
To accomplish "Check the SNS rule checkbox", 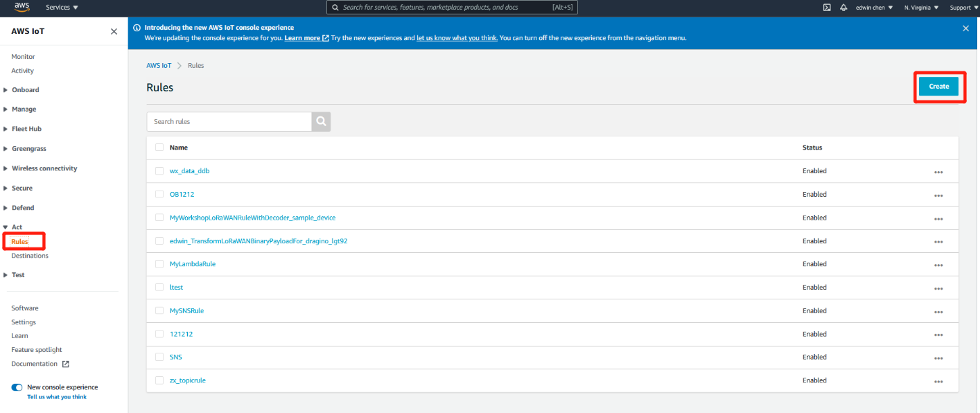I will (159, 357).
